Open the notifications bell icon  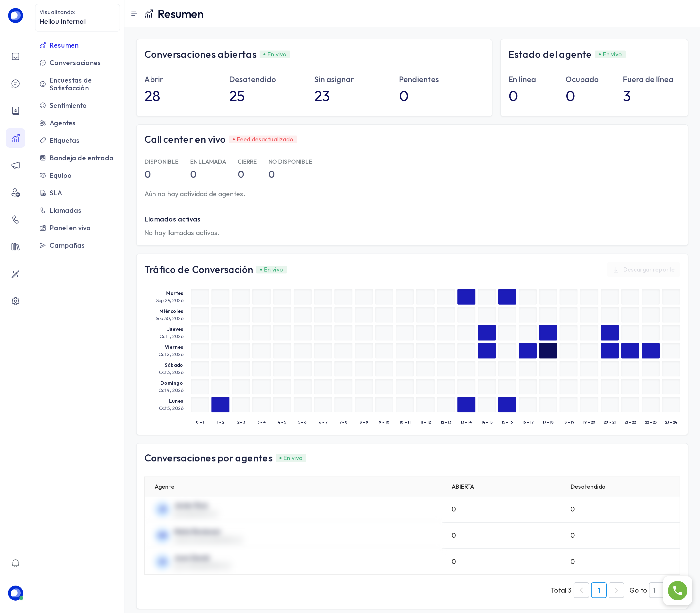click(15, 563)
